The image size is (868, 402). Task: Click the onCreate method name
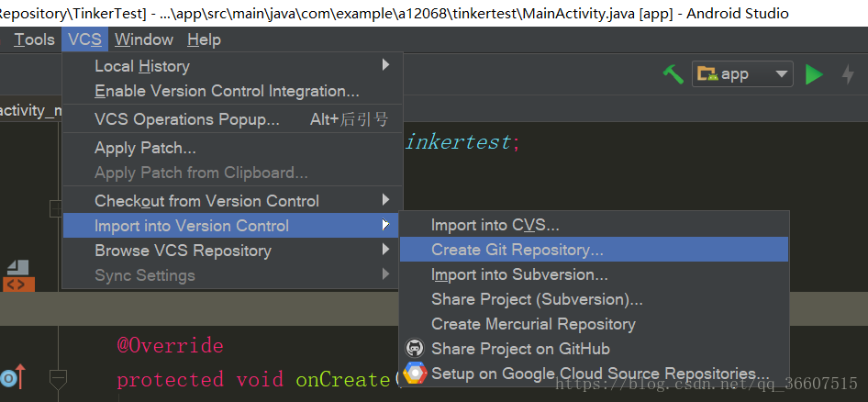(x=342, y=380)
